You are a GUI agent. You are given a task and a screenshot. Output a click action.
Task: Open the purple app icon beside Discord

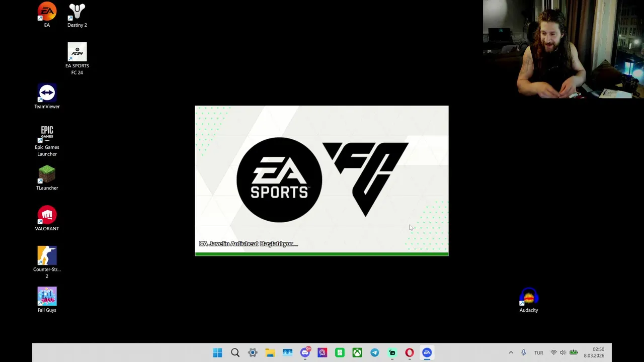tap(322, 352)
